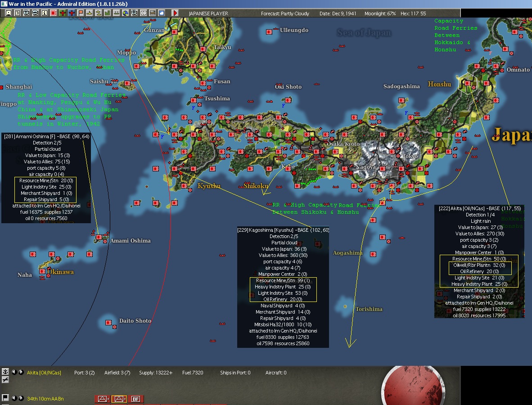Click the BF base force counter
The height and width of the screenshot is (405, 532).
pos(136,399)
